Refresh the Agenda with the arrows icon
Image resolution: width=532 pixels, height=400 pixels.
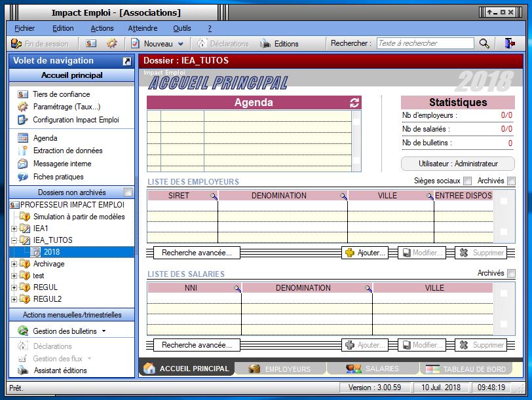click(x=354, y=103)
